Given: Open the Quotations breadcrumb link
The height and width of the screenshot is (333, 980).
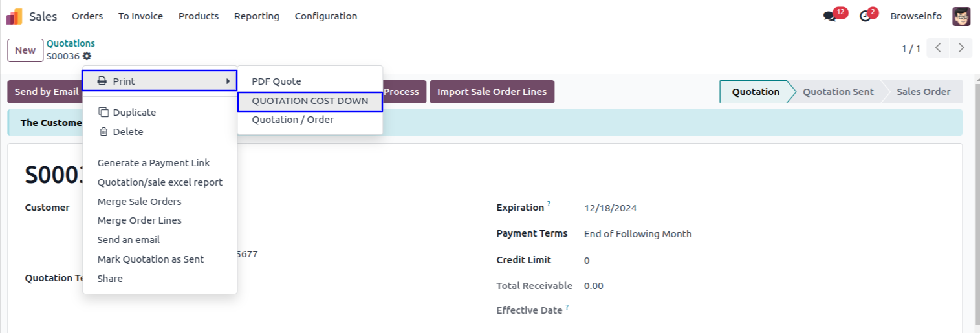Looking at the screenshot, I should point(71,43).
